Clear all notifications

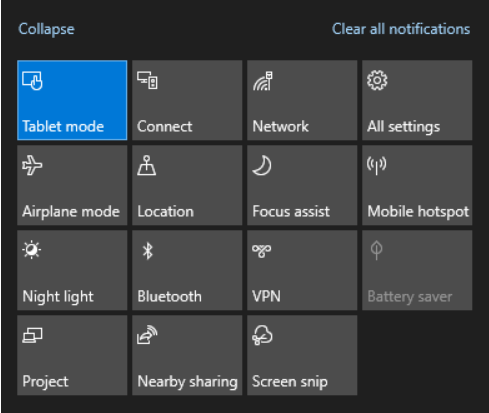pyautogui.click(x=401, y=29)
